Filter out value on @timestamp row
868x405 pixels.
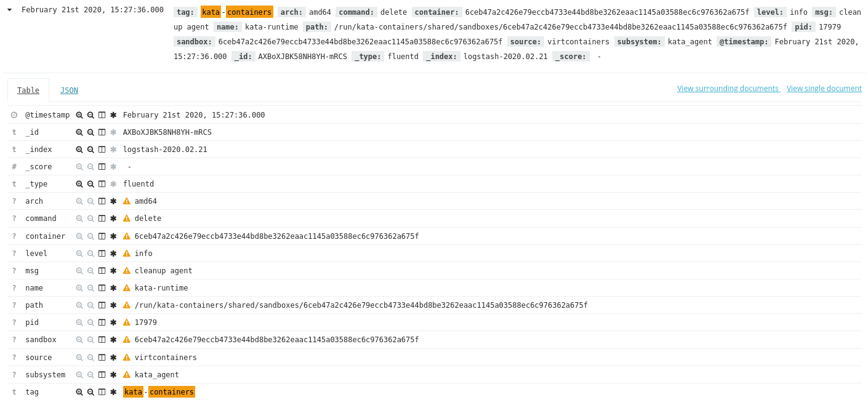[90, 115]
